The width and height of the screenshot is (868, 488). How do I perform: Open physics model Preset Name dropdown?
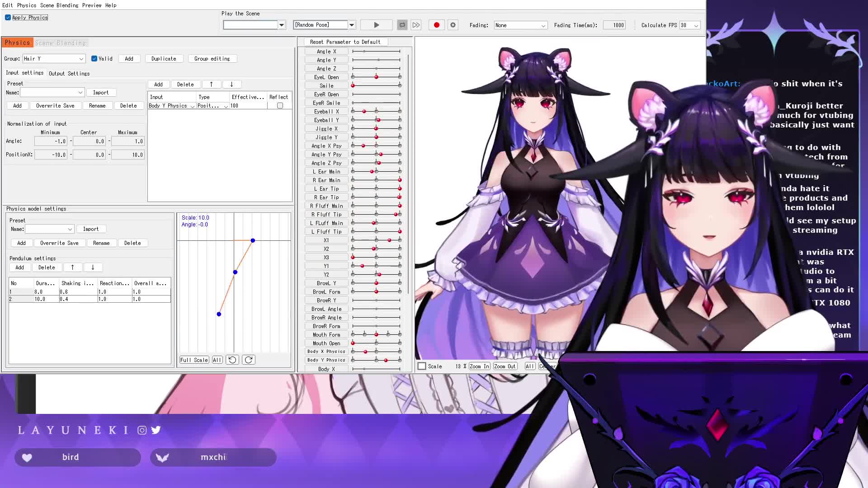[70, 230]
